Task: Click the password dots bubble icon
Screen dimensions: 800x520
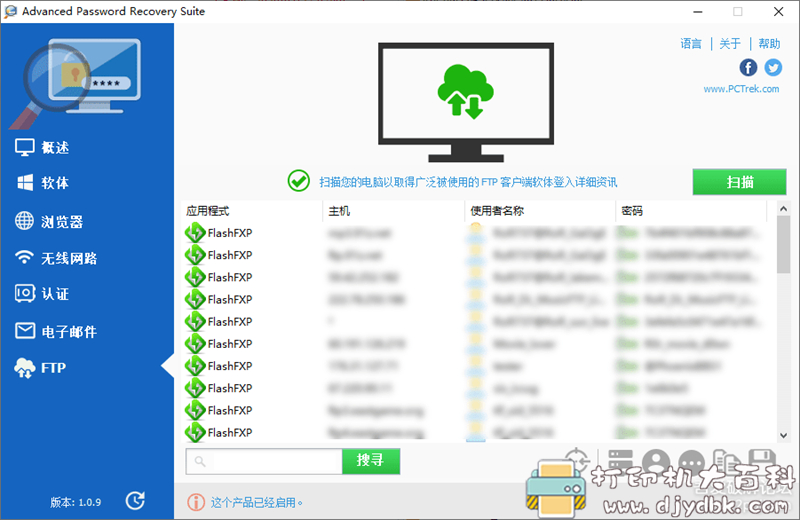Action: 692,462
